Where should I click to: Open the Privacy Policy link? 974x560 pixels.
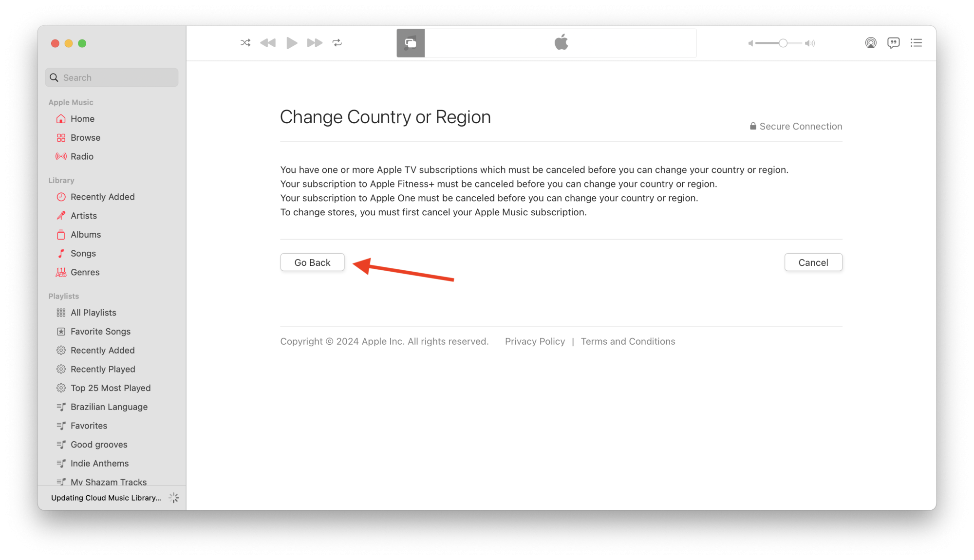click(x=535, y=341)
